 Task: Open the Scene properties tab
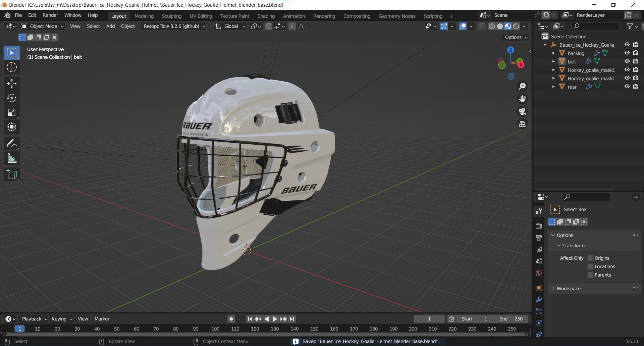point(539,261)
